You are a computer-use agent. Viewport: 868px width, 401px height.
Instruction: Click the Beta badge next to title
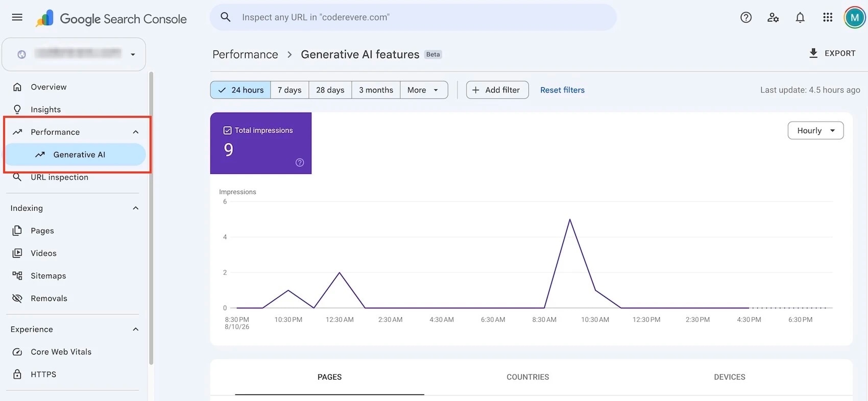click(x=433, y=55)
